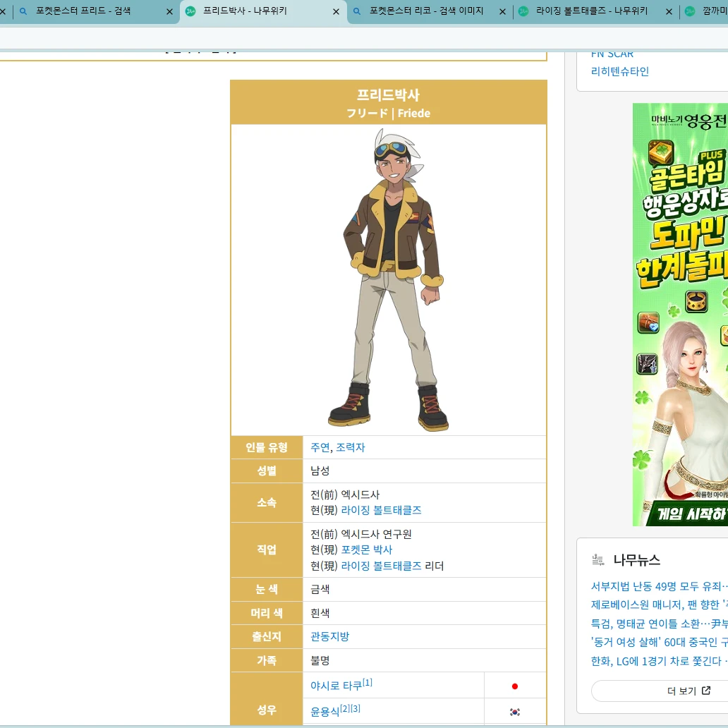Open news link 특검, 명태균 연이틀 소환
728x728 pixels.
660,624
